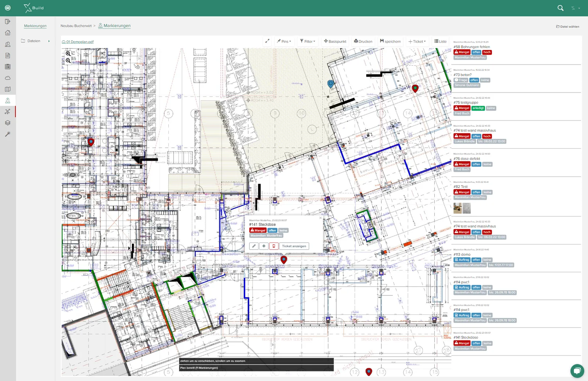The width and height of the screenshot is (588, 381).
Task: Click the move marker icon in popup
Action: click(x=264, y=246)
